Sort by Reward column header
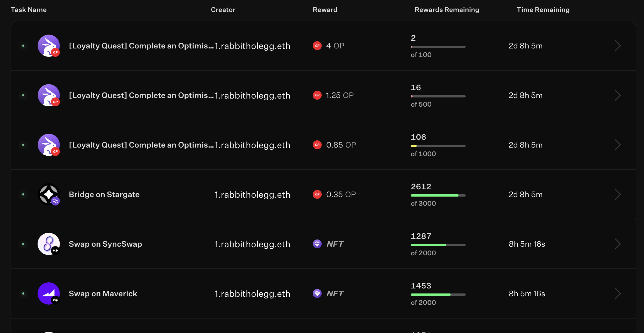 [x=325, y=10]
